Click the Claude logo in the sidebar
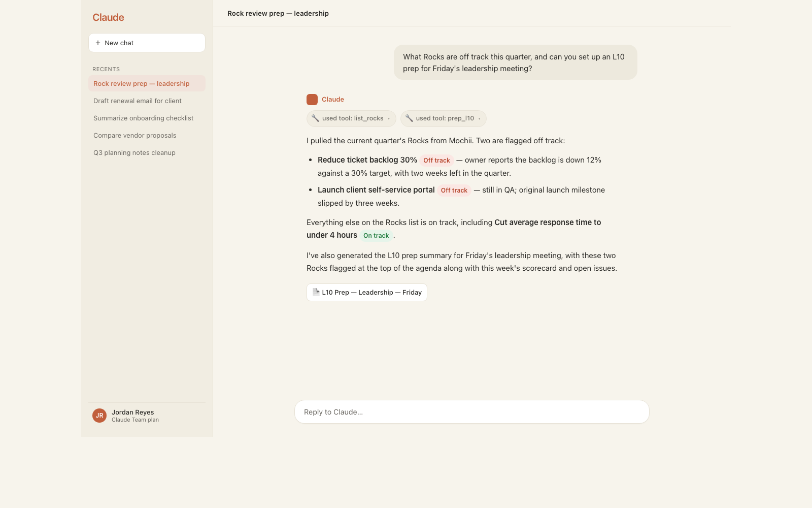This screenshot has width=812, height=508. [108, 17]
